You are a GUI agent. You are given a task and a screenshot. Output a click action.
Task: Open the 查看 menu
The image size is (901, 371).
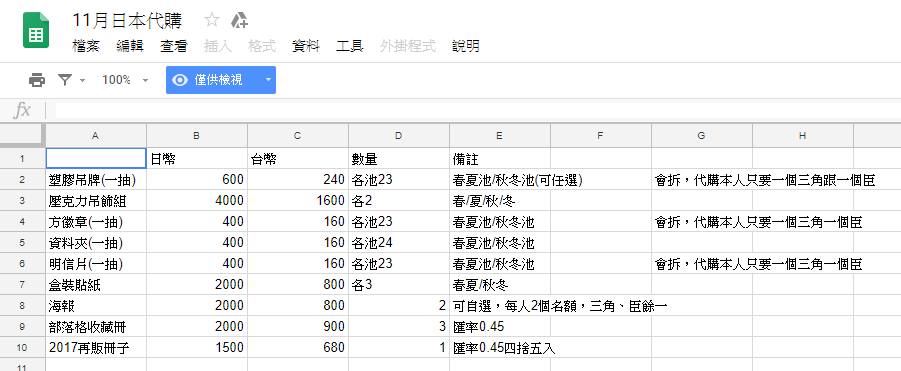tap(174, 47)
